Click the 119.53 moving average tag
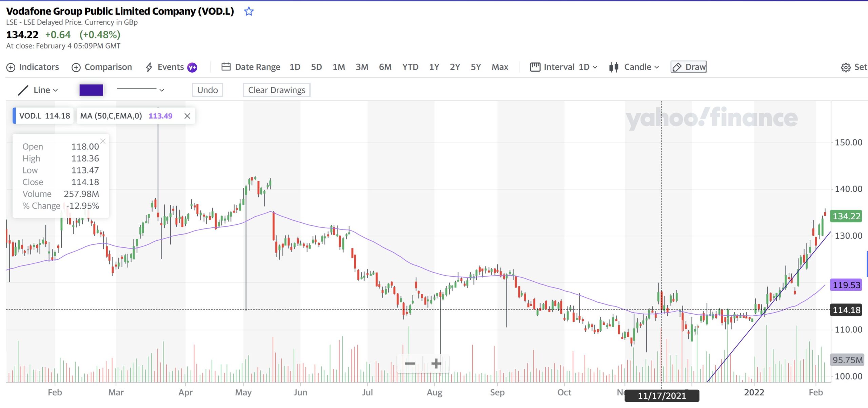The width and height of the screenshot is (868, 408). (x=846, y=285)
